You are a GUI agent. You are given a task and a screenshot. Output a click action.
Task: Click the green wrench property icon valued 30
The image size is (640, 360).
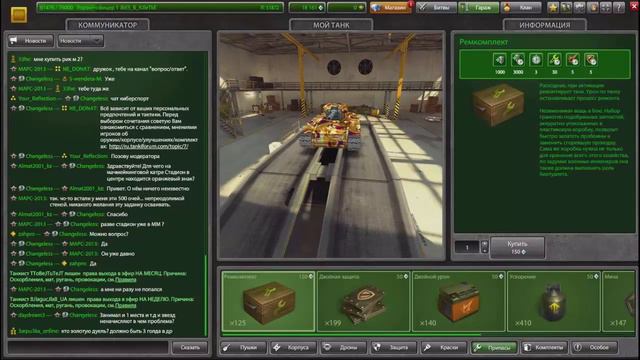click(x=554, y=60)
